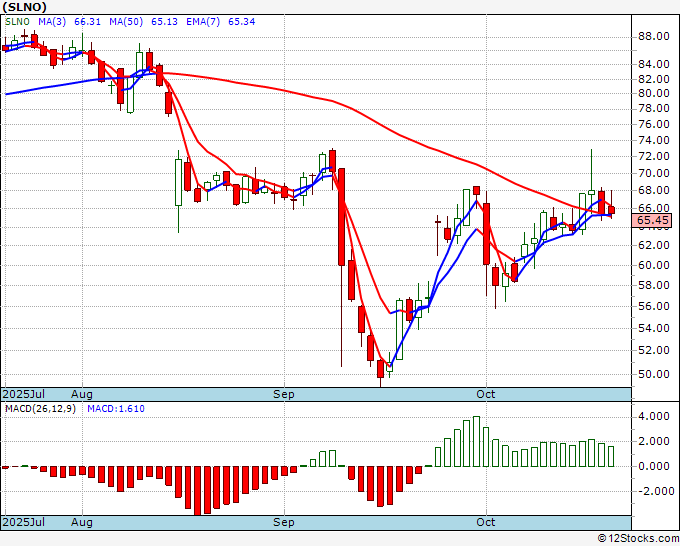This screenshot has height=546, width=680.
Task: Click the MA(50) value 65.13
Action: pos(164,22)
